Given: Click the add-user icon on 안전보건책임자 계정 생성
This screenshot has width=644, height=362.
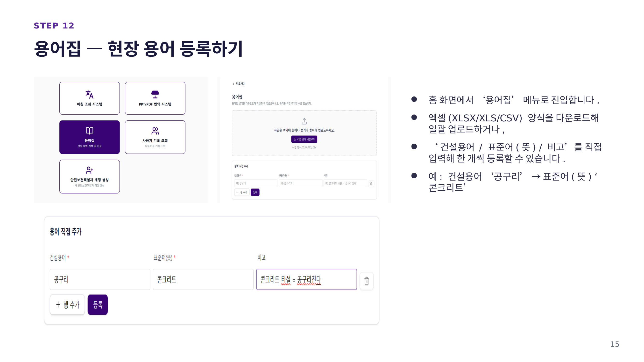Looking at the screenshot, I should click(89, 170).
